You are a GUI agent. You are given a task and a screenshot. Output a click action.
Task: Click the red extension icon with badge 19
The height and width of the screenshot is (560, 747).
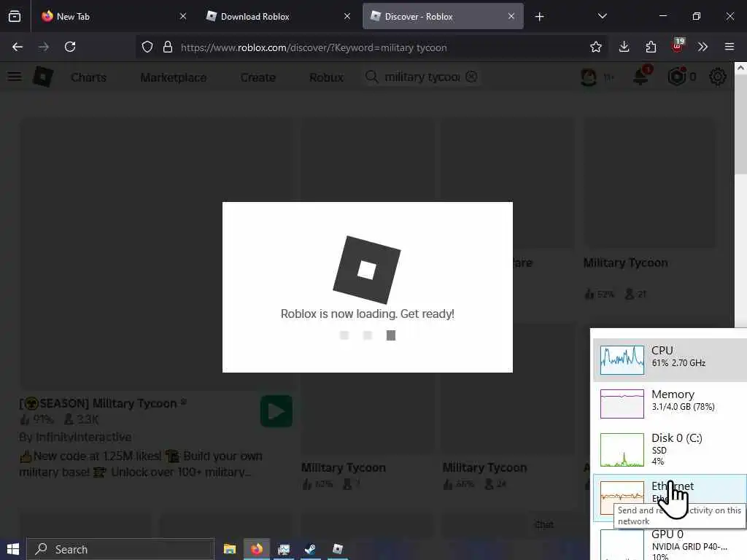point(678,46)
